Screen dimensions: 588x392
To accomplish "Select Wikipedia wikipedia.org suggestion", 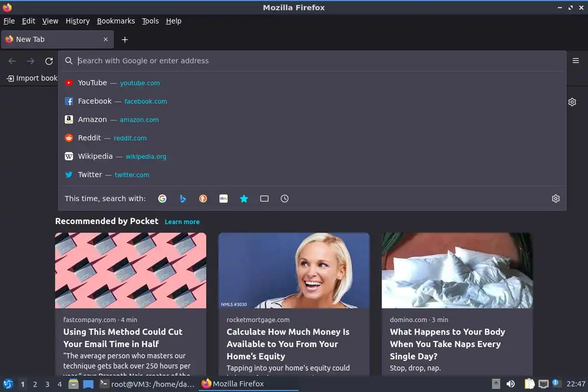I will 312,156.
